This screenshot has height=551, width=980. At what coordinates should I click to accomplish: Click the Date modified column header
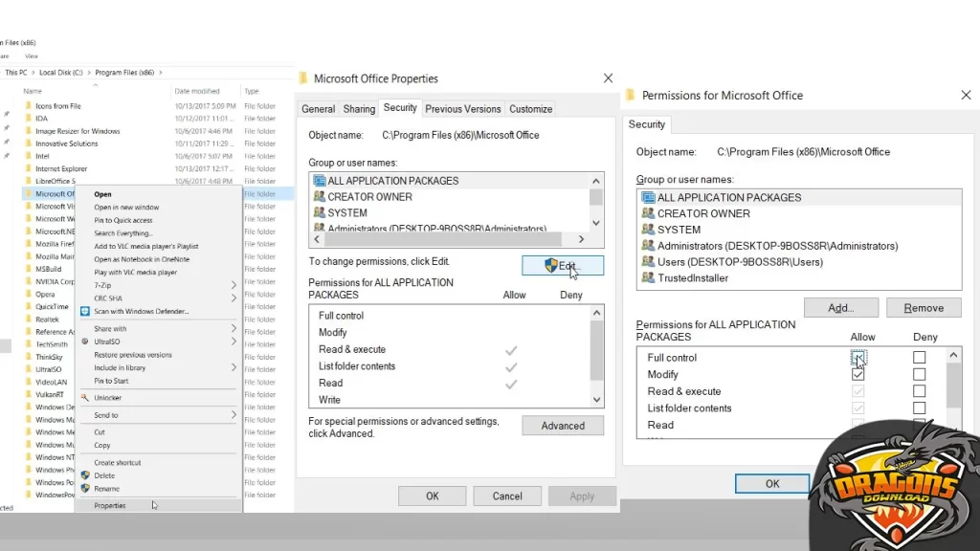pos(197,92)
